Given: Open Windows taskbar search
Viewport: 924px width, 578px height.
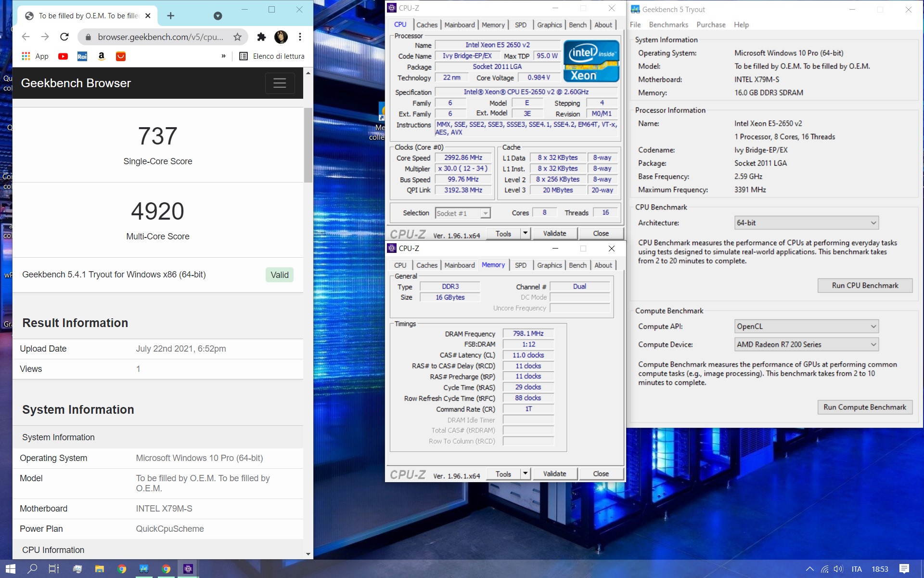Looking at the screenshot, I should [32, 569].
